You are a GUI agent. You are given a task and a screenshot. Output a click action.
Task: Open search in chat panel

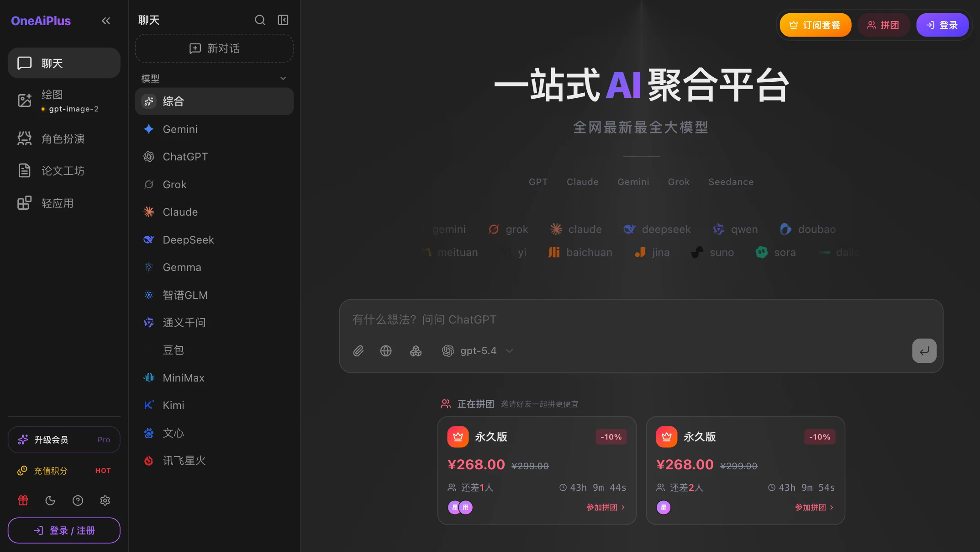click(260, 20)
